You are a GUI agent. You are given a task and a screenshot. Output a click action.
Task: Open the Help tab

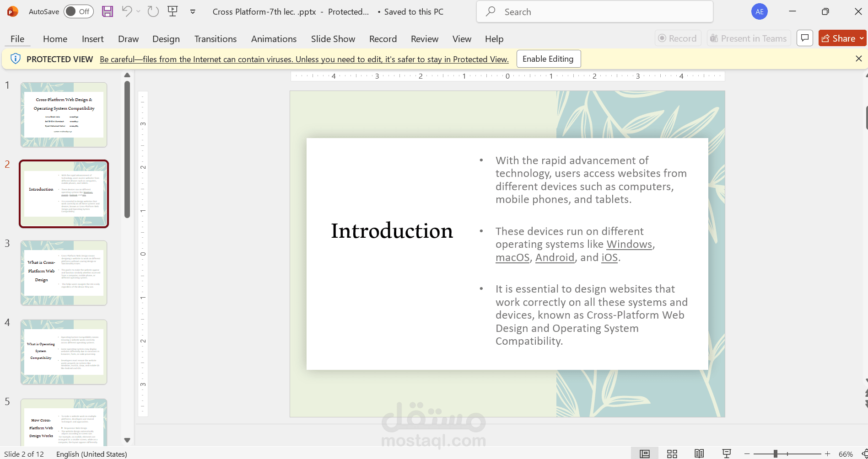tap(494, 39)
